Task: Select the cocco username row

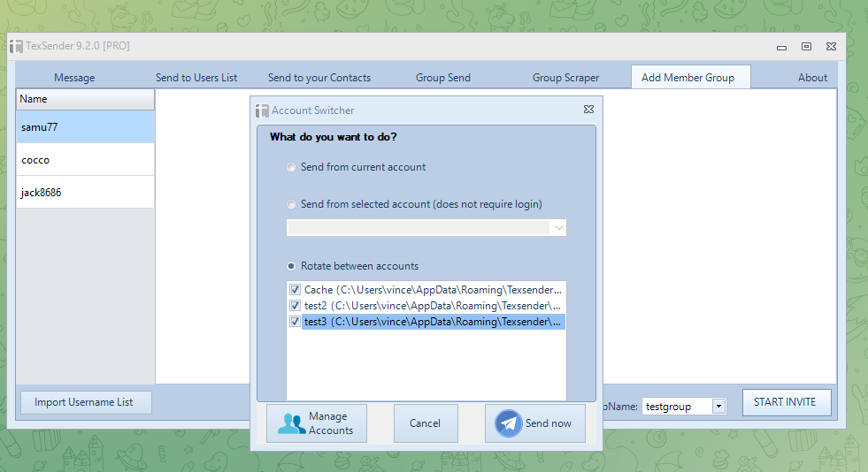Action: pyautogui.click(x=85, y=160)
